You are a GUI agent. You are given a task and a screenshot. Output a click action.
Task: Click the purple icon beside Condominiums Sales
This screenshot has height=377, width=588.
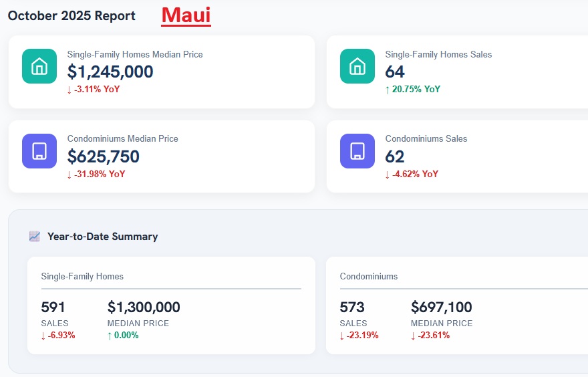pos(357,151)
